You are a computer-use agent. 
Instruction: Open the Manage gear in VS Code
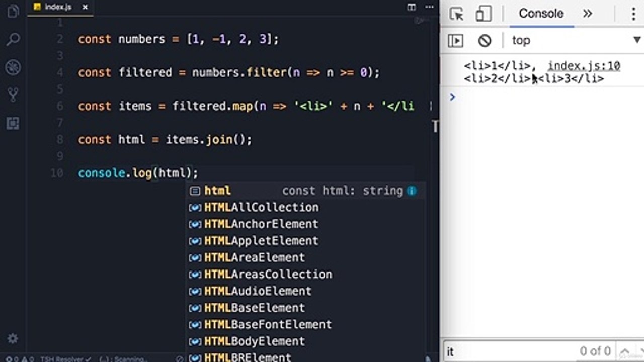(x=13, y=338)
